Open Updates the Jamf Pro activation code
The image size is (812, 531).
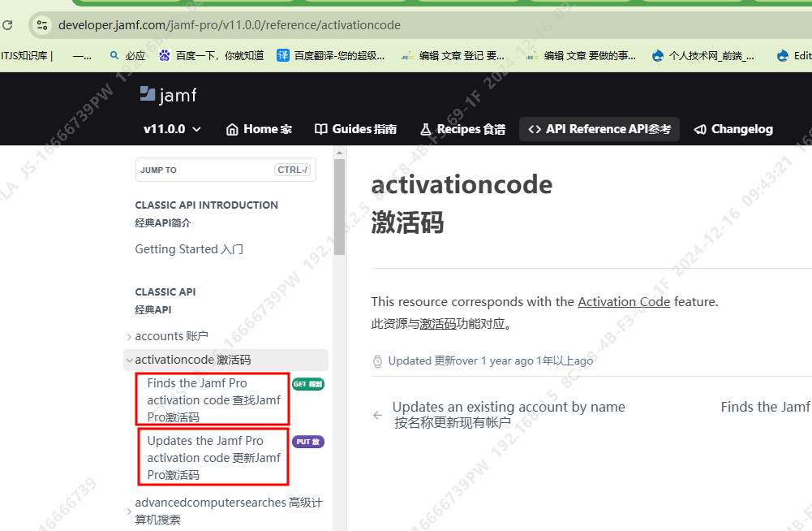coord(213,457)
